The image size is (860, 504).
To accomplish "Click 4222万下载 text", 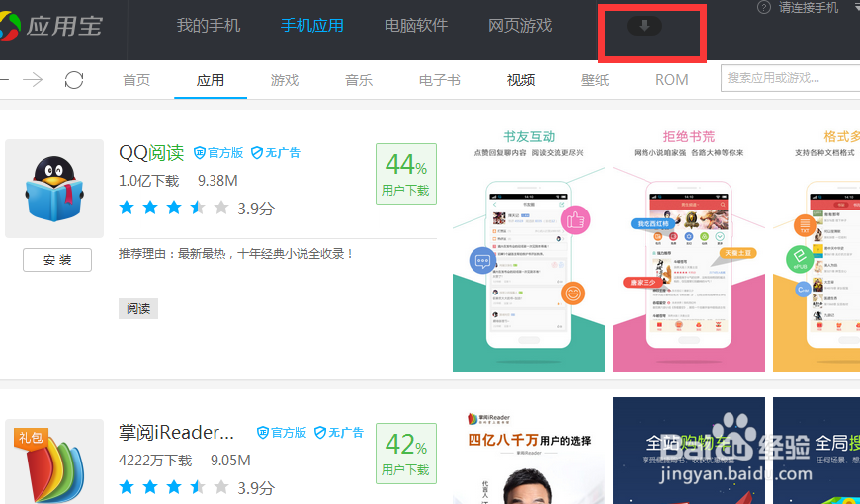I will point(155,461).
